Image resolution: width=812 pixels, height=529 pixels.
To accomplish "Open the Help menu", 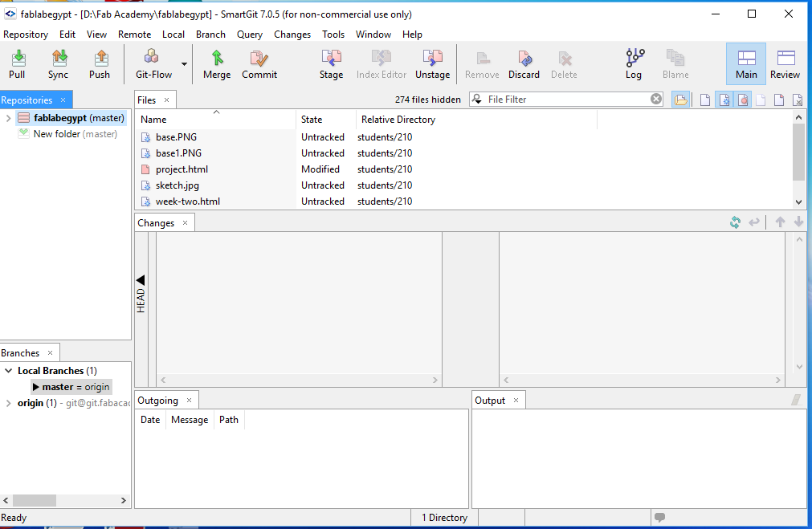I will click(412, 35).
